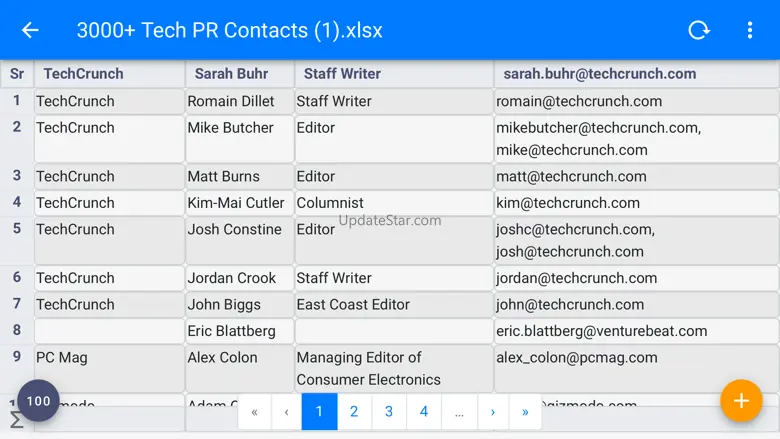The width and height of the screenshot is (780, 439).
Task: Select the East Coast Editor cell
Action: point(394,304)
